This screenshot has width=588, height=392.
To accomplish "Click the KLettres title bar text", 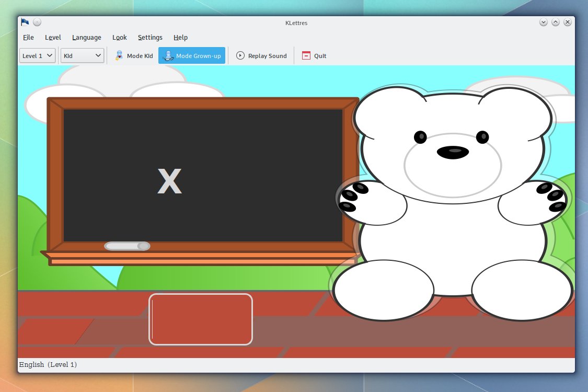I will tap(296, 23).
